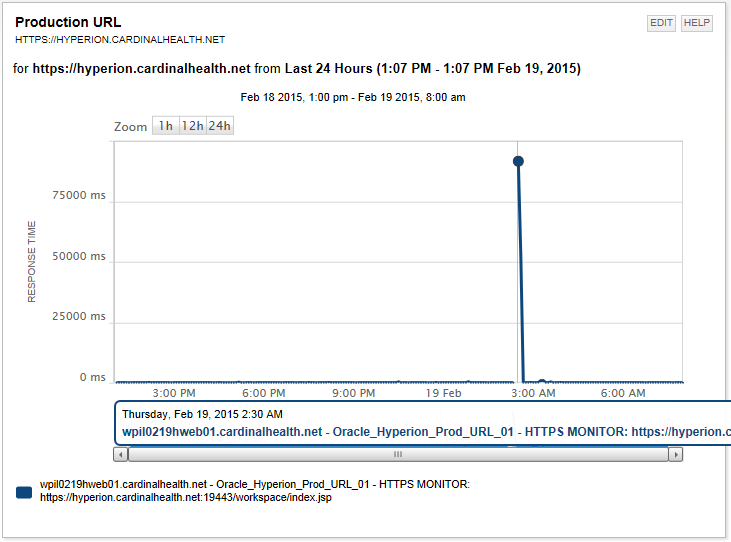Click the legend entry for Oracle_Hyperion_Prod_URL_01
The height and width of the screenshot is (542, 731).
tap(255, 491)
